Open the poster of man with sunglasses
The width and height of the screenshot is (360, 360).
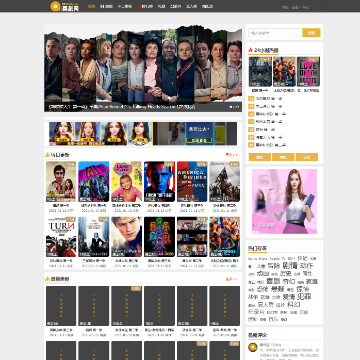61,182
